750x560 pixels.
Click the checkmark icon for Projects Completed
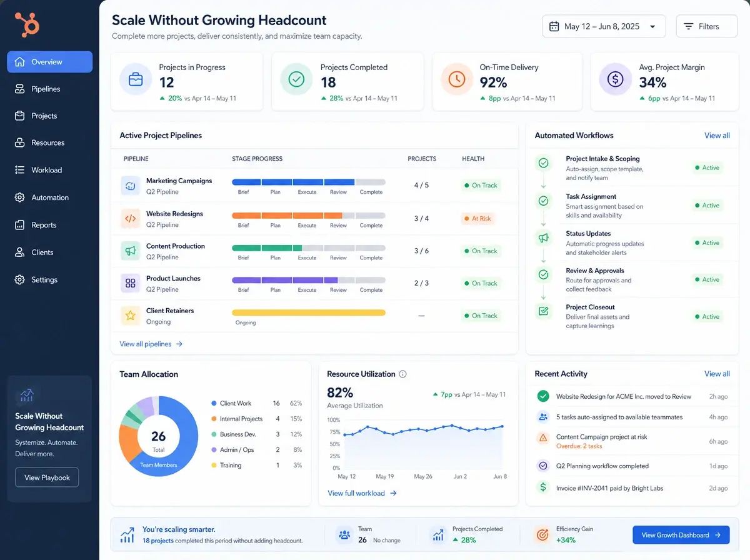(x=296, y=79)
